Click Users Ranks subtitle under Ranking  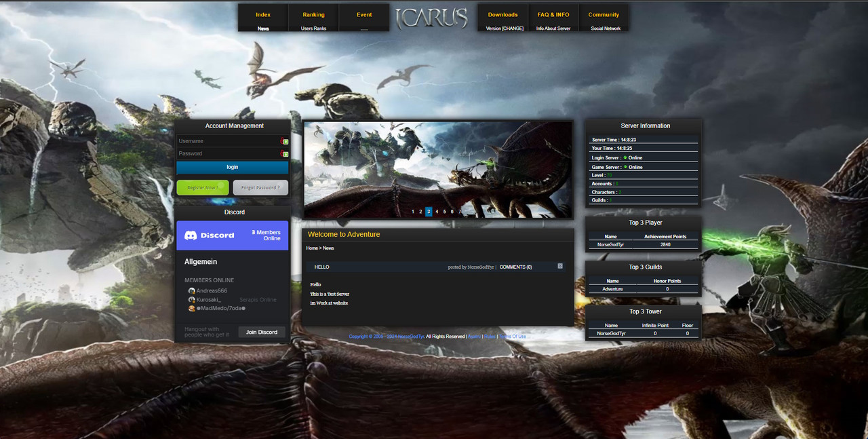tap(313, 28)
